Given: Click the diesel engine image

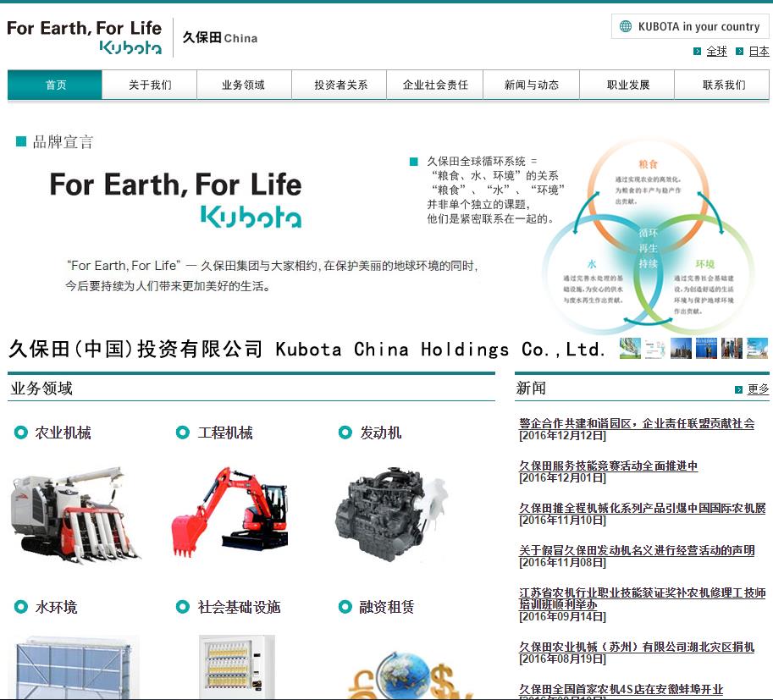Looking at the screenshot, I should click(x=392, y=515).
